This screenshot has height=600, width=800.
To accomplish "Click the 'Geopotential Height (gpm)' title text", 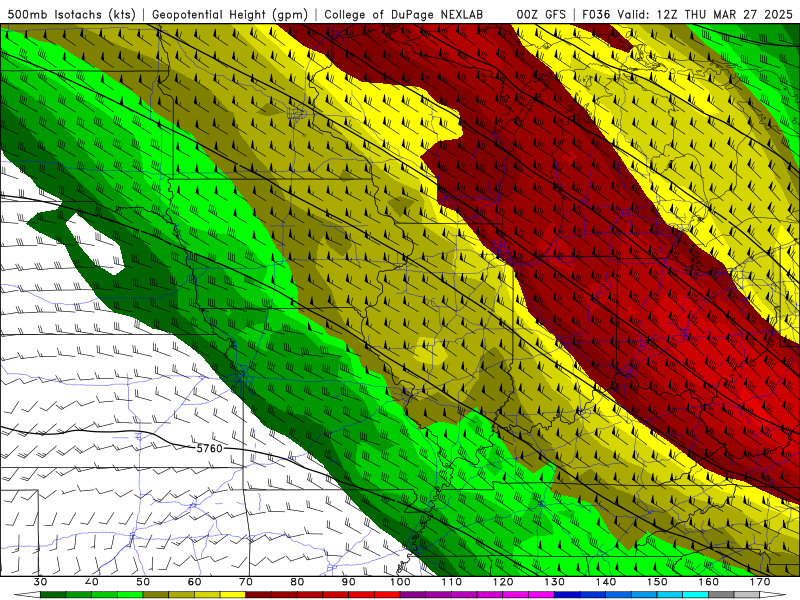I will tap(230, 15).
